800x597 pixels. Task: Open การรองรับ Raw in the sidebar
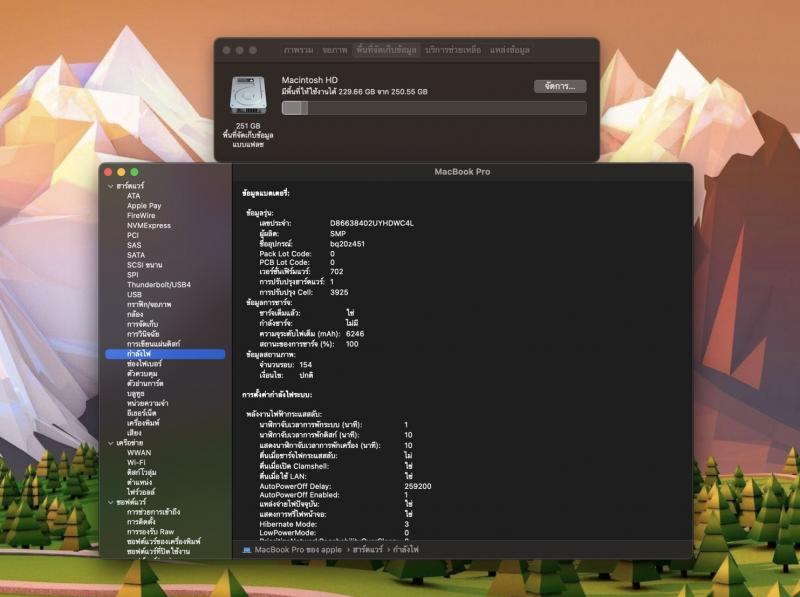point(151,532)
